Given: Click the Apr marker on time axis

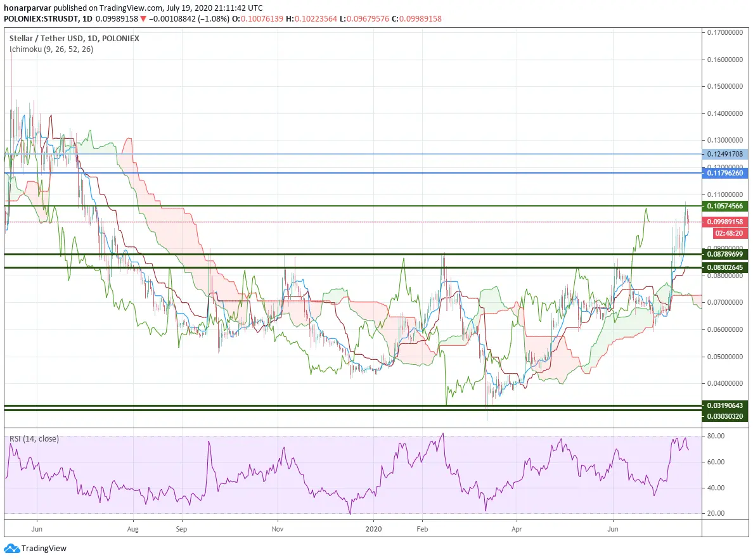Looking at the screenshot, I should 516,529.
